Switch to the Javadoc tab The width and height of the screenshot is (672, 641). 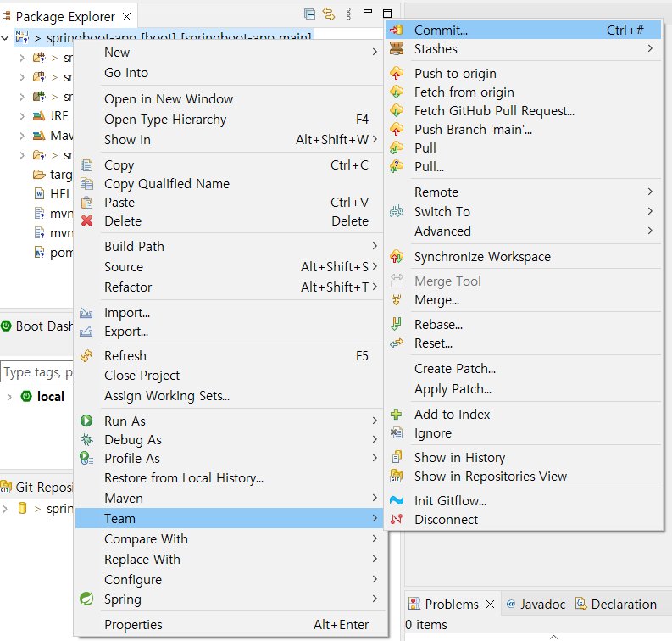pyautogui.click(x=536, y=605)
